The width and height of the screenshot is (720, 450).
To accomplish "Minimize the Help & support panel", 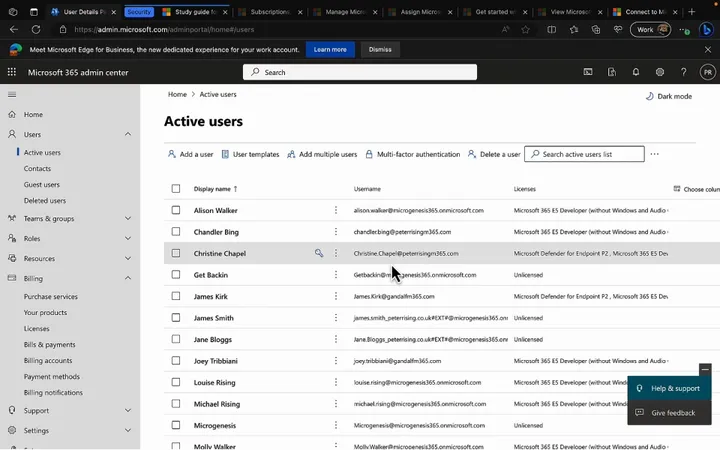I will click(705, 369).
